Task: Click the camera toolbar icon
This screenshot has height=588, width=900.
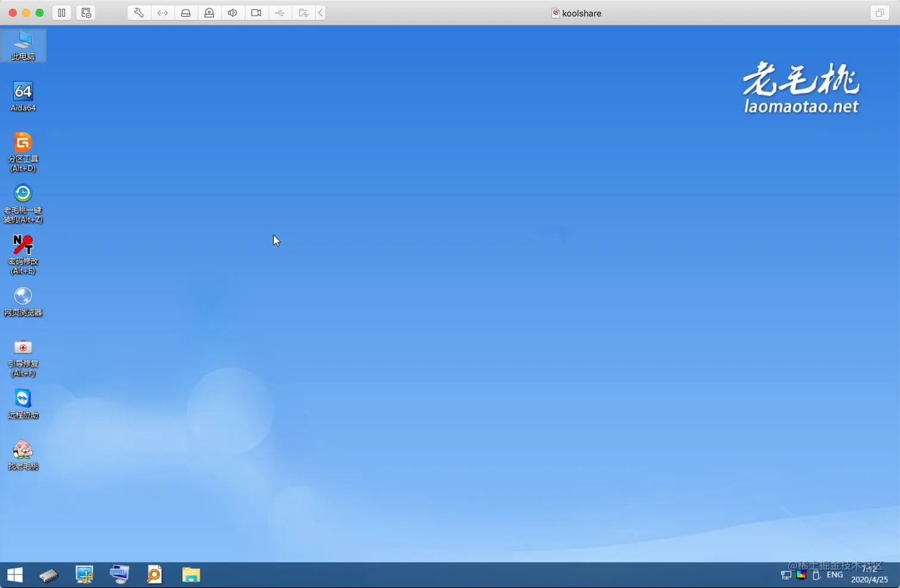Action: (x=256, y=12)
